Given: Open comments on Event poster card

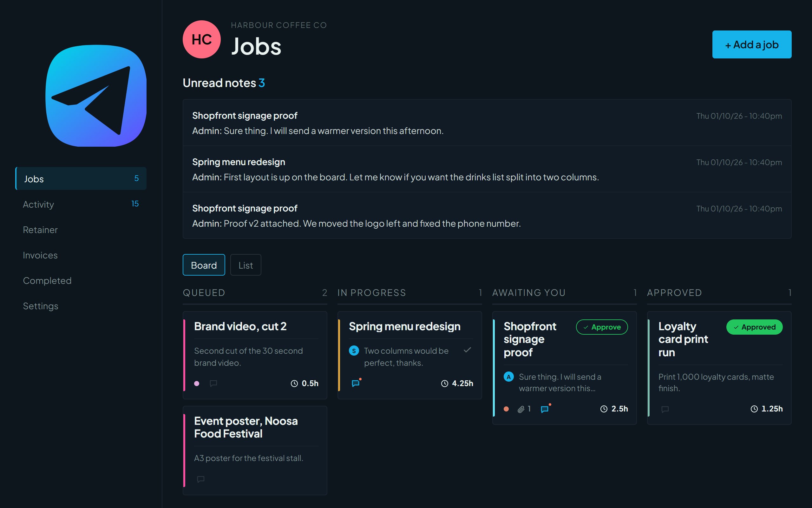Looking at the screenshot, I should [x=201, y=479].
